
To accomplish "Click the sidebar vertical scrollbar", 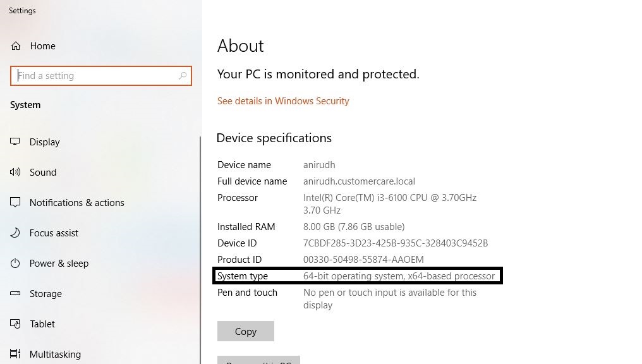I will pyautogui.click(x=200, y=250).
